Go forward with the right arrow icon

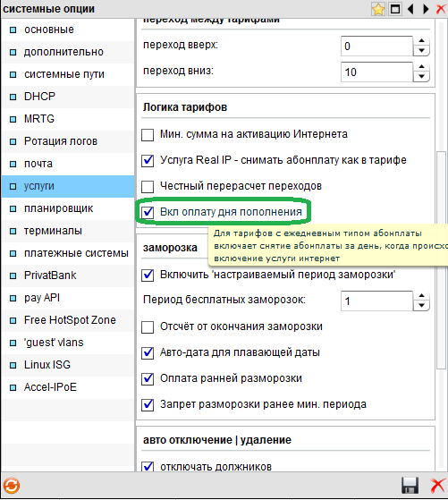click(x=426, y=9)
